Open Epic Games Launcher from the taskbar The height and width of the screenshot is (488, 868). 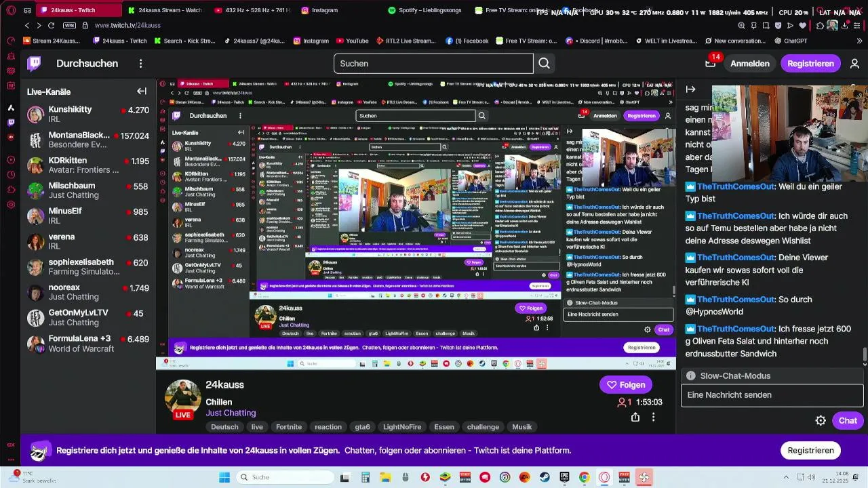coord(565,477)
